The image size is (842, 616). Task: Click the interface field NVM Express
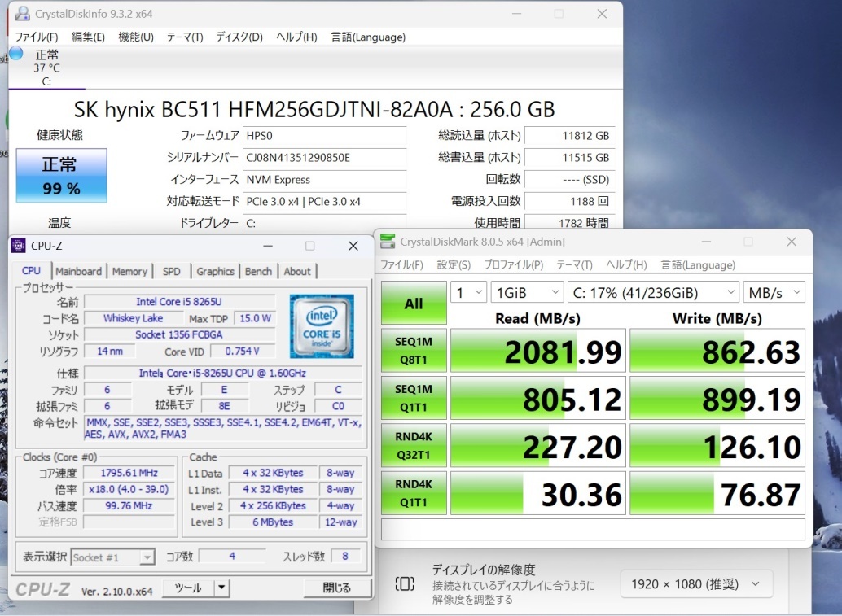tap(324, 180)
